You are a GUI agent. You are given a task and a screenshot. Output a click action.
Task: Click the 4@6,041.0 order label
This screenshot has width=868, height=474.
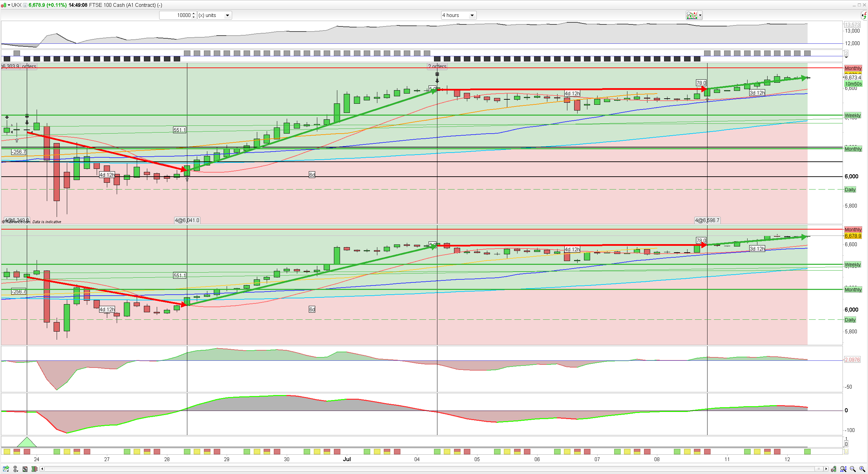[x=187, y=220]
